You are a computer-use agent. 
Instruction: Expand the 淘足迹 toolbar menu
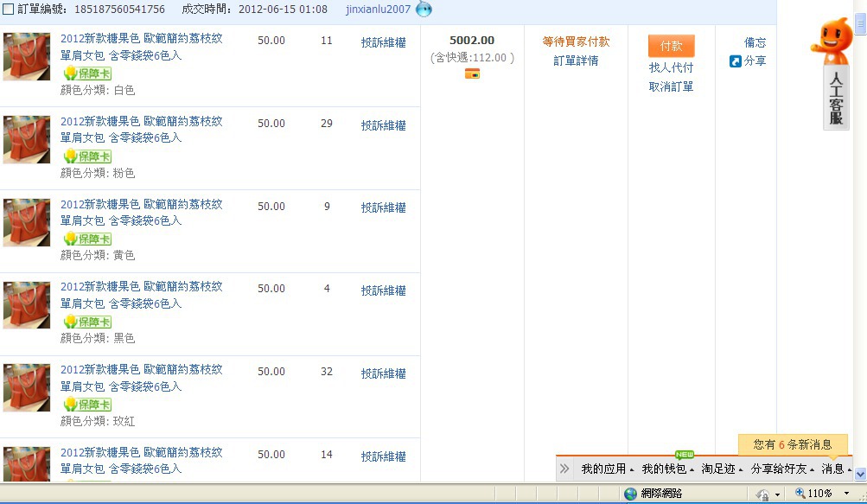pos(722,469)
